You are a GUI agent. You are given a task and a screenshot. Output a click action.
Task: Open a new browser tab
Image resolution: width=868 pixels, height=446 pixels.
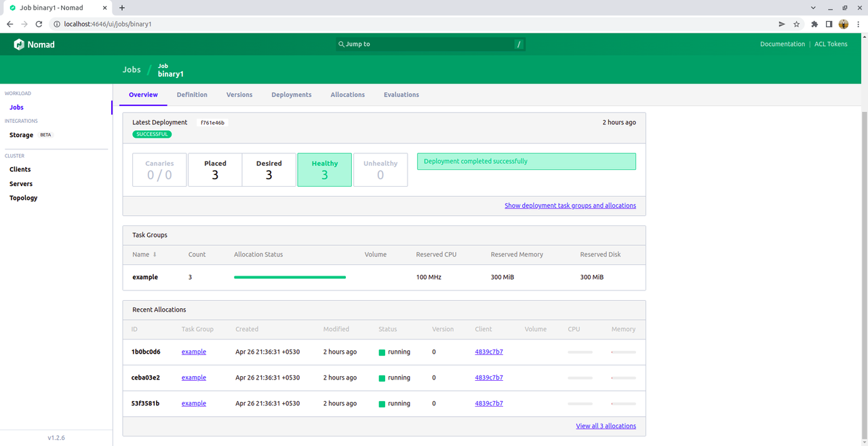click(x=122, y=7)
